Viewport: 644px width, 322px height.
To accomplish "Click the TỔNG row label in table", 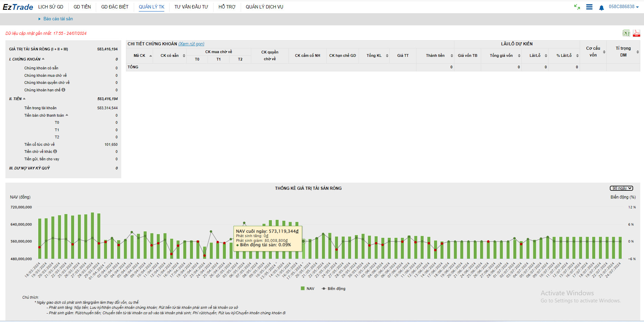I will [x=133, y=67].
